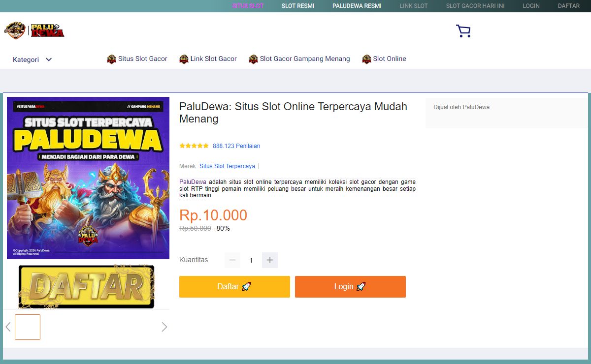Go to previous thumbnail with left arrow

(8, 327)
